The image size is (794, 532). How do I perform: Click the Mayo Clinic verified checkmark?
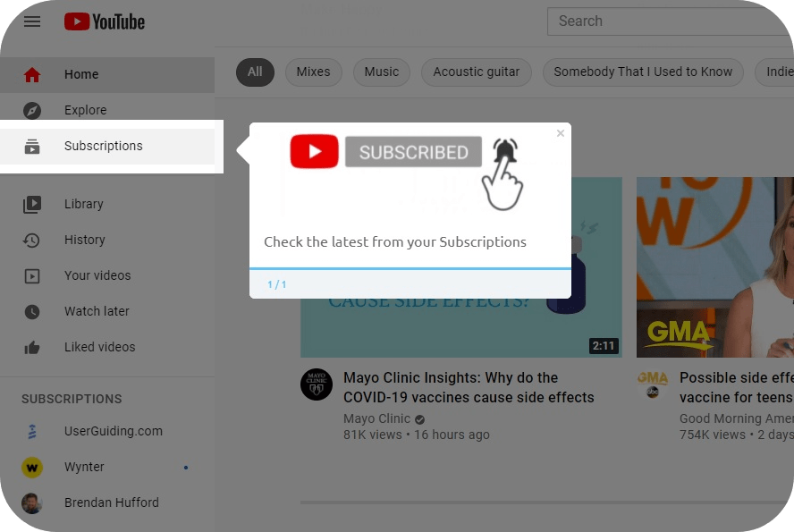(x=419, y=419)
